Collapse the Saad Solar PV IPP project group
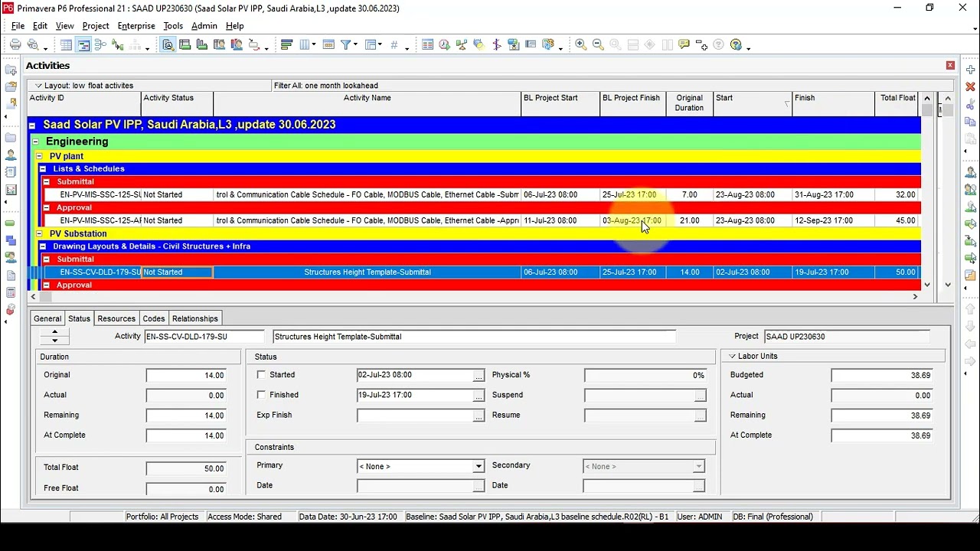Screen dimensions: 980x551 tap(32, 125)
